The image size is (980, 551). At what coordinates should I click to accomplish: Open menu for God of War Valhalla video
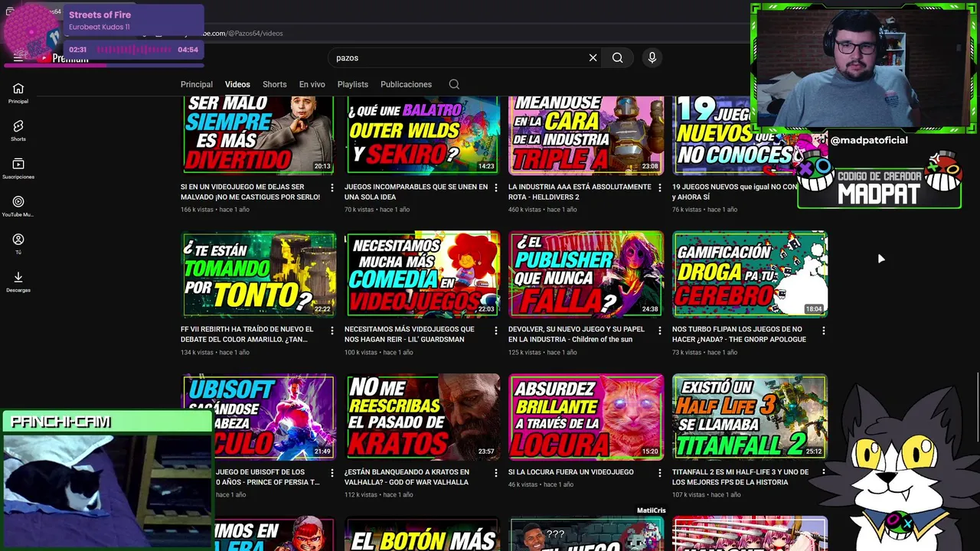pyautogui.click(x=495, y=473)
